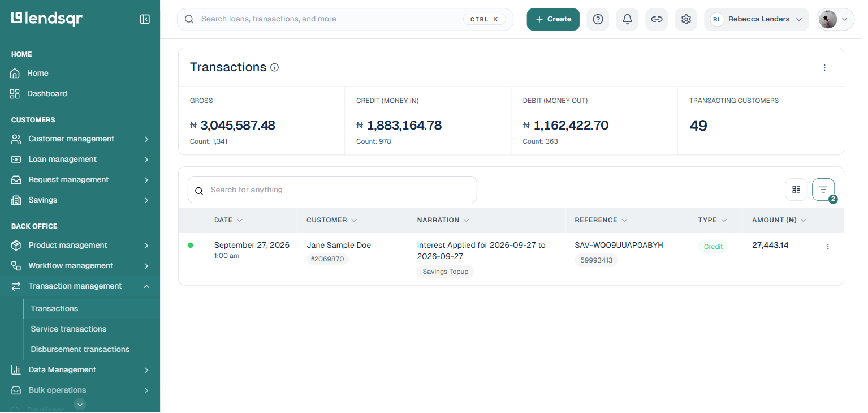Open row actions menu for Jane Sample Doe
The width and height of the screenshot is (868, 413).
[x=828, y=247]
